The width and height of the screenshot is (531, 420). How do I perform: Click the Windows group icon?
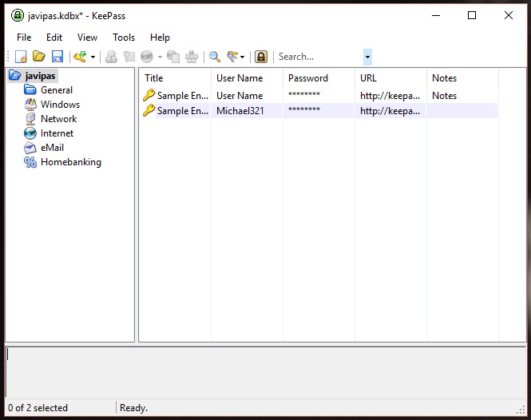30,105
